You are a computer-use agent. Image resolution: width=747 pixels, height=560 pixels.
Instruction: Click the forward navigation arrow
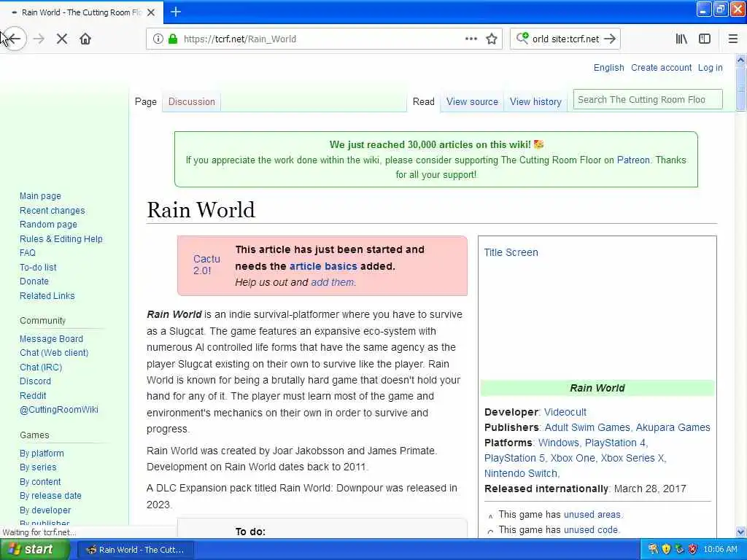point(39,39)
